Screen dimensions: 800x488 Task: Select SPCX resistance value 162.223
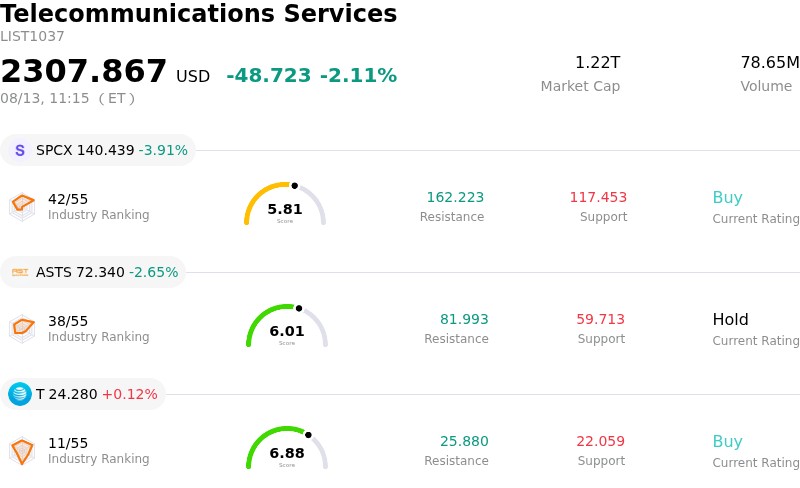(x=455, y=197)
